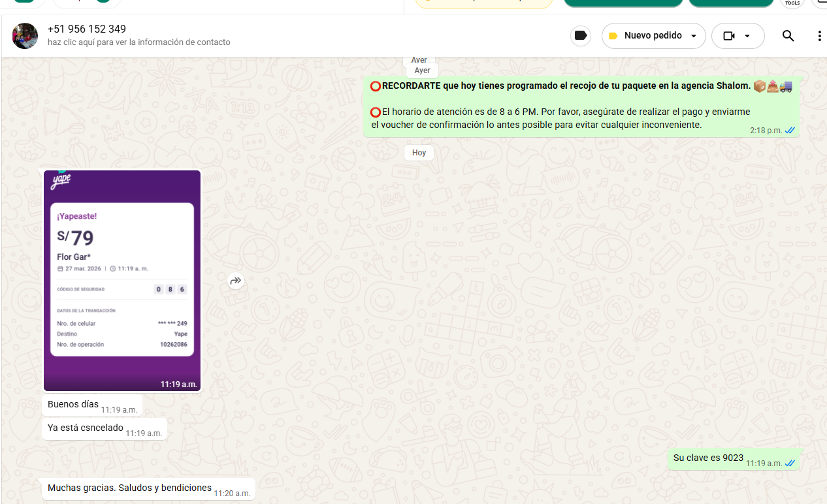Viewport: 827px width, 504px height.
Task: Open the three-dot chat menu
Action: click(x=819, y=36)
